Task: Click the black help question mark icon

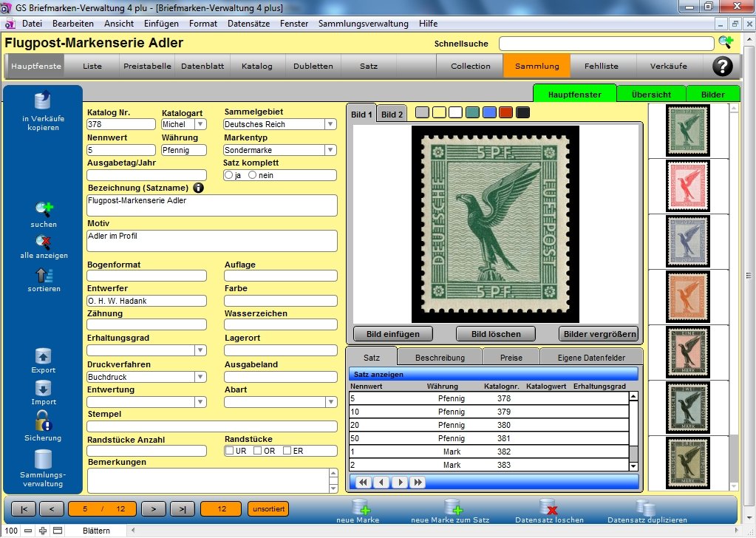Action: 722,66
